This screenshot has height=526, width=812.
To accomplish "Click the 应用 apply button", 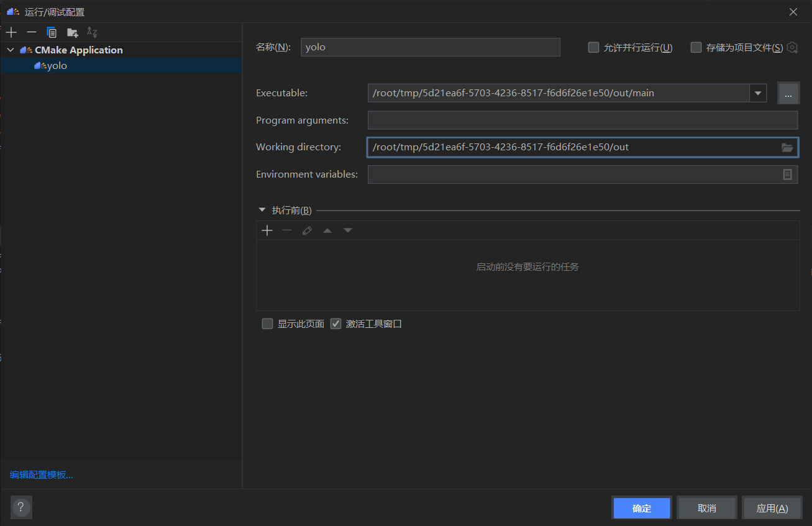I will 772,508.
